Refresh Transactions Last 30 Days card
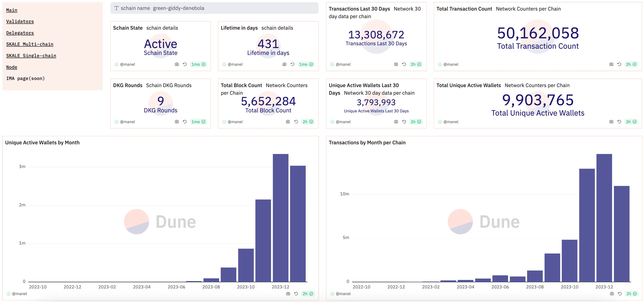The width and height of the screenshot is (644, 302). coord(404,64)
